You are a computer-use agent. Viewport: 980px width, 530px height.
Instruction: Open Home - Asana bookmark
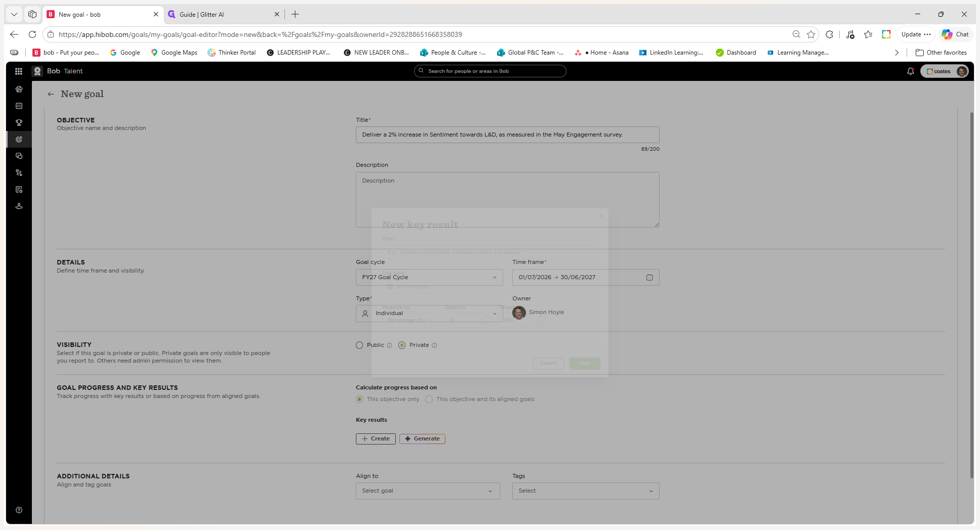[601, 53]
